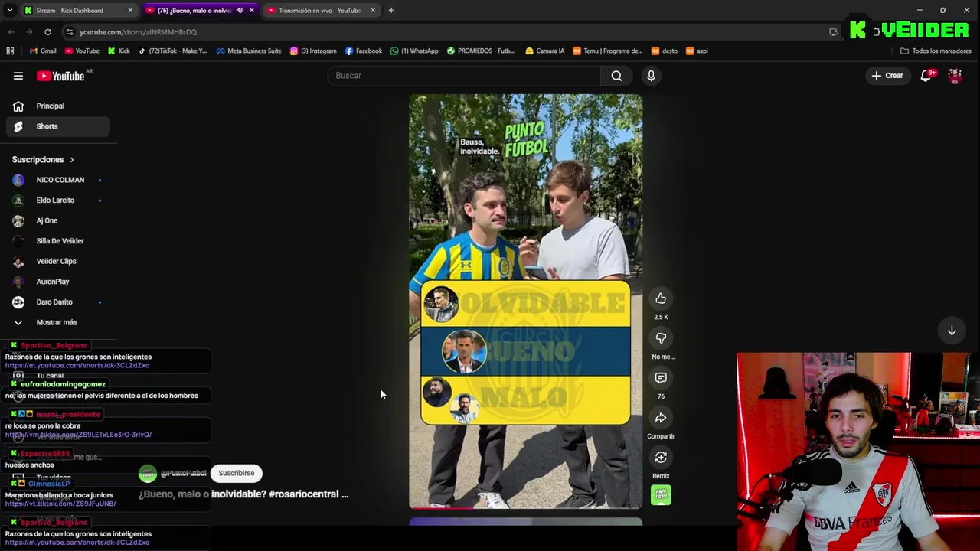980x551 pixels.
Task: Expand Suscripciones section
Action: click(x=43, y=160)
